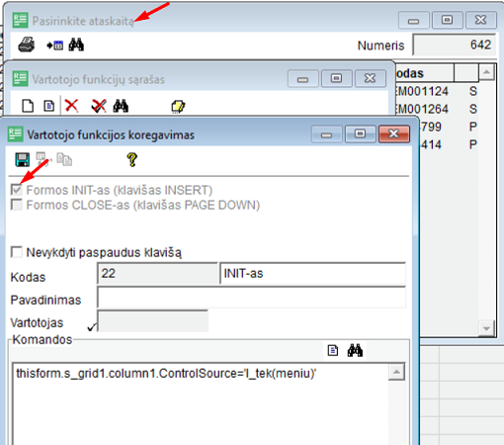The width and height of the screenshot is (504, 445).
Task: Click the yellow question mark help icon
Action: [132, 159]
